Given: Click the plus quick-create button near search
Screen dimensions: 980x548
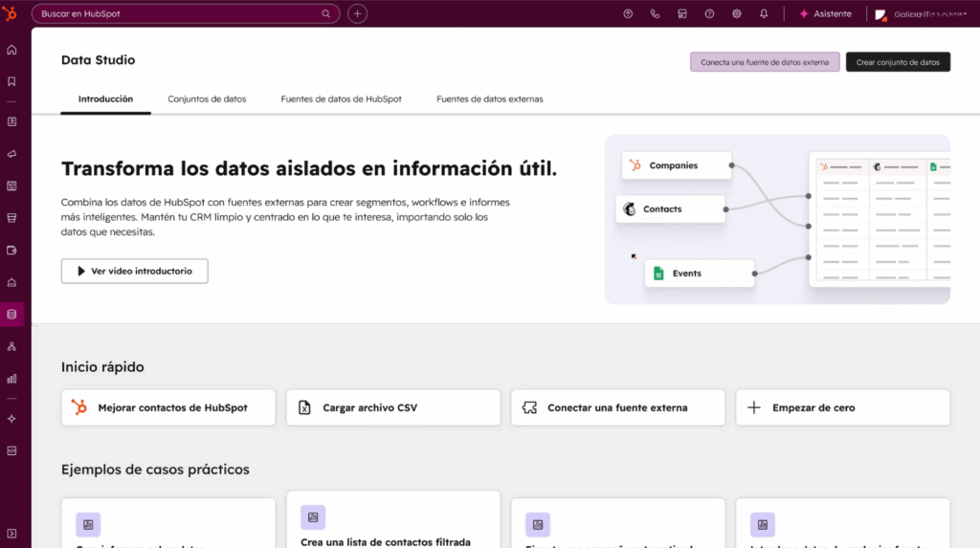Looking at the screenshot, I should (x=357, y=14).
